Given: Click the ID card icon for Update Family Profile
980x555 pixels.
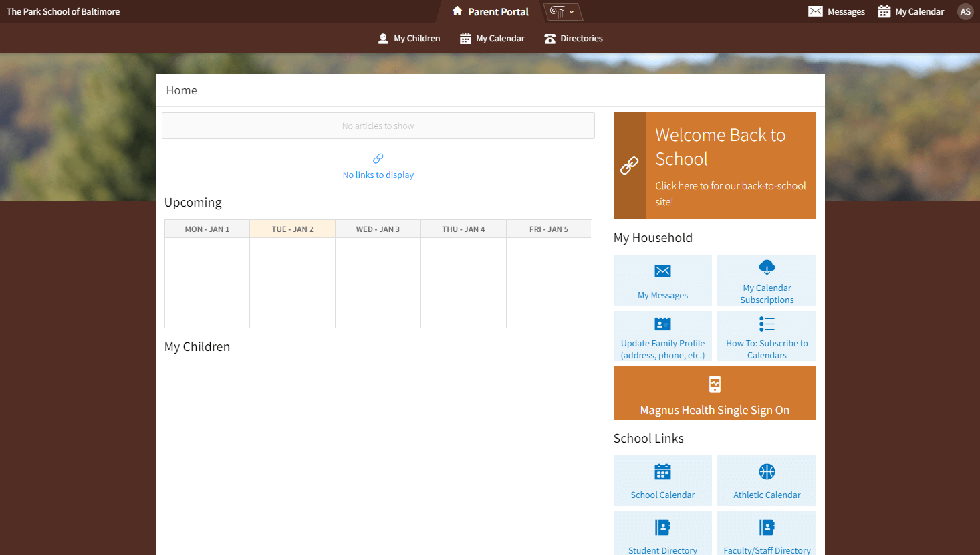Looking at the screenshot, I should pos(662,324).
